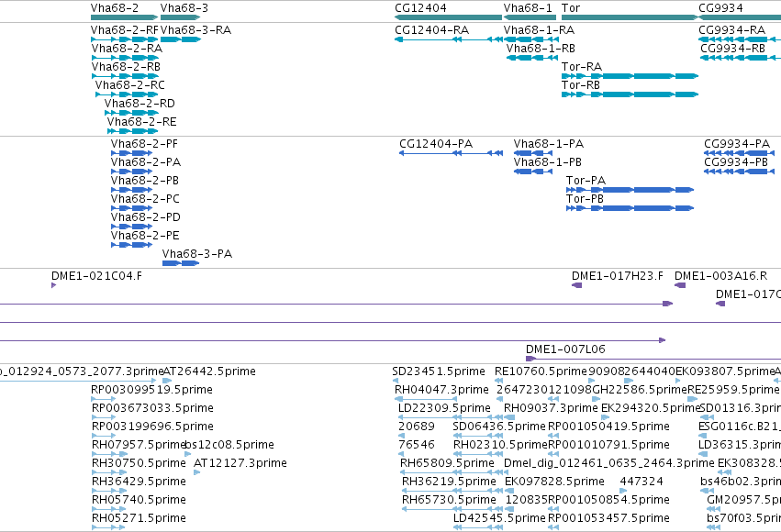Click the Vha68-2-RC transcript label
781x532 pixels.
pos(130,85)
